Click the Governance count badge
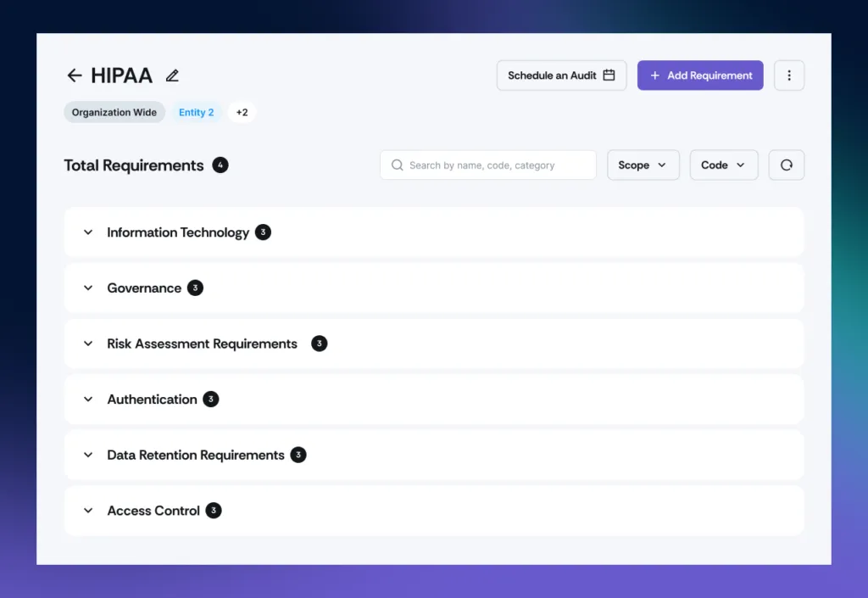This screenshot has height=598, width=868. coord(195,288)
